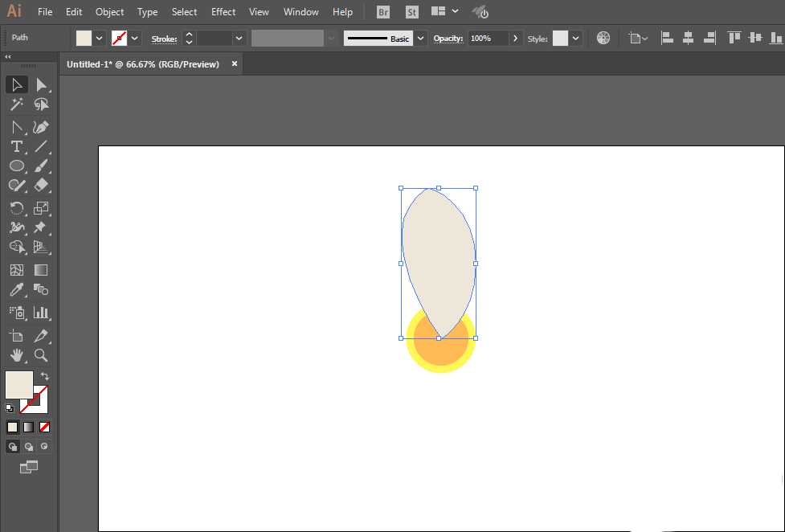Open the Object menu
Viewport: 785px width, 532px height.
click(x=109, y=12)
